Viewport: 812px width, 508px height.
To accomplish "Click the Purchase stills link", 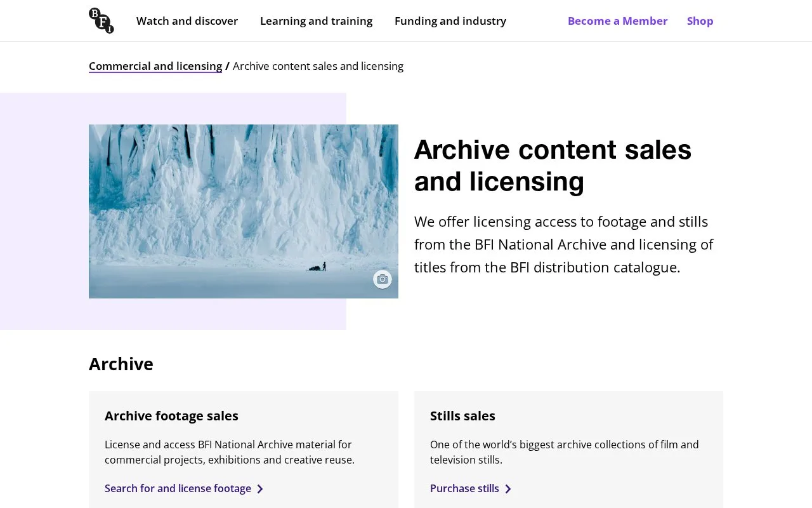I will [471, 488].
